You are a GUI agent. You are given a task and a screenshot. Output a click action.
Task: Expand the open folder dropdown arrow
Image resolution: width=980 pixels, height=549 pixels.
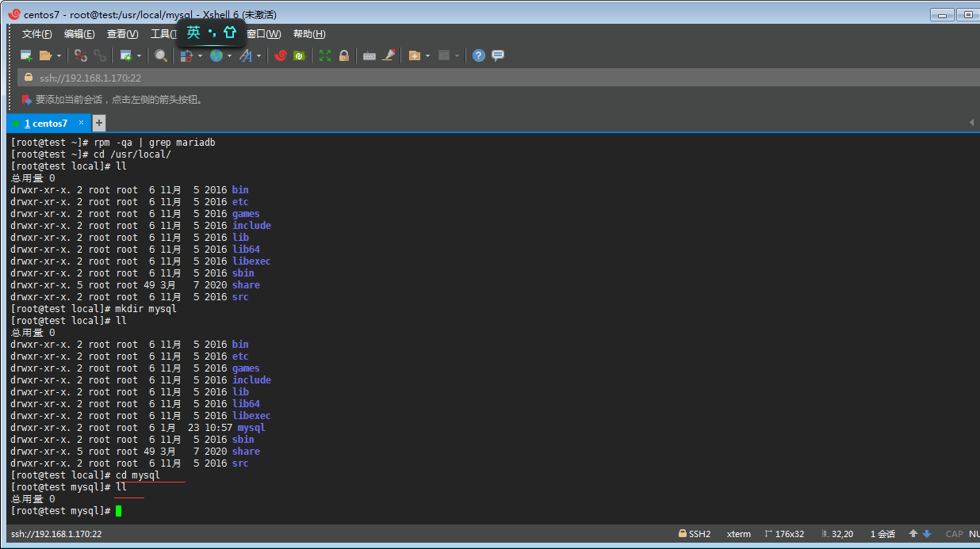coord(59,55)
